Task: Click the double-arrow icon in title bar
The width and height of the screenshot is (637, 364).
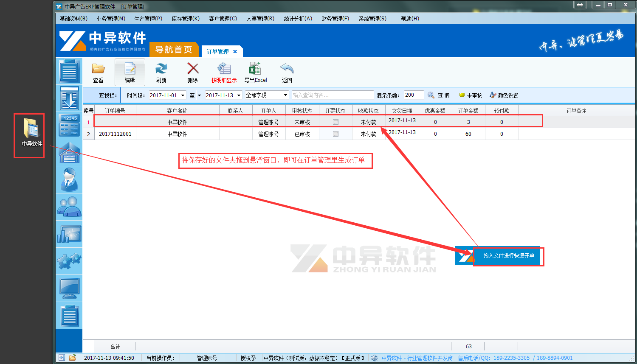Action: [580, 5]
